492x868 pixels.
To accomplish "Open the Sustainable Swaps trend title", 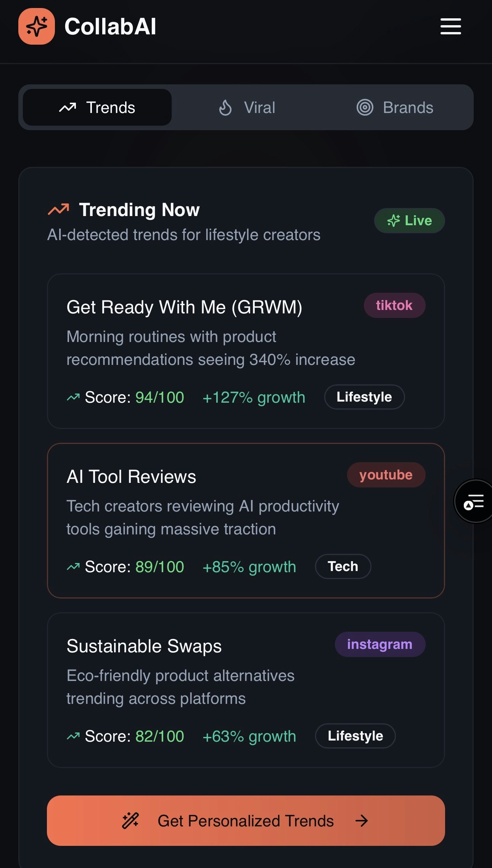I will [144, 646].
